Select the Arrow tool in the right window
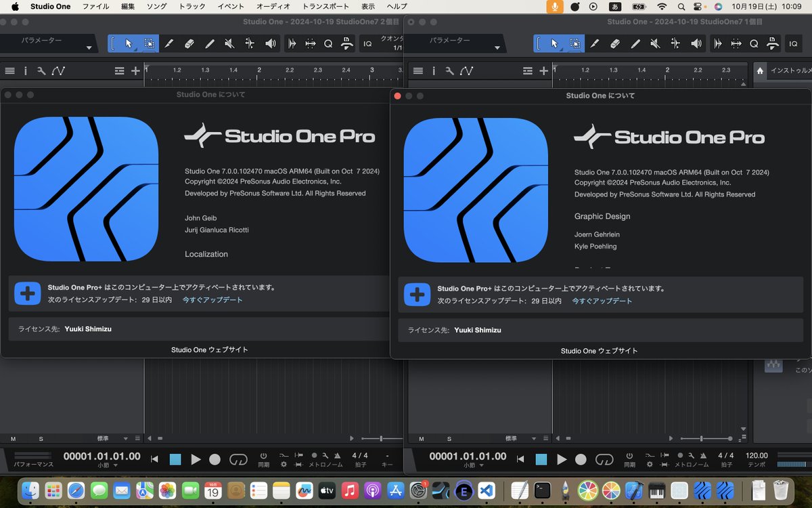The image size is (812, 508). (x=554, y=43)
